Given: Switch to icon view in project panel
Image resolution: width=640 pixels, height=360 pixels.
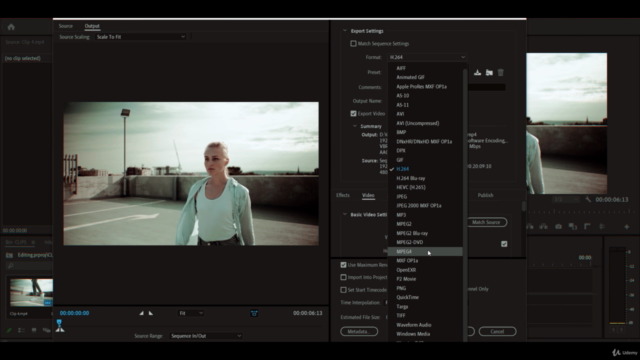Looking at the screenshot, I should (34, 330).
